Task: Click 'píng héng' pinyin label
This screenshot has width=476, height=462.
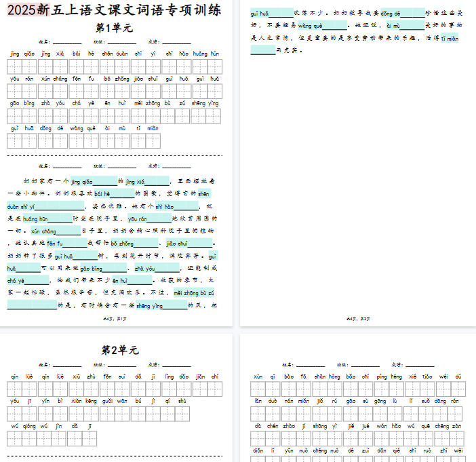Action: tap(389, 377)
